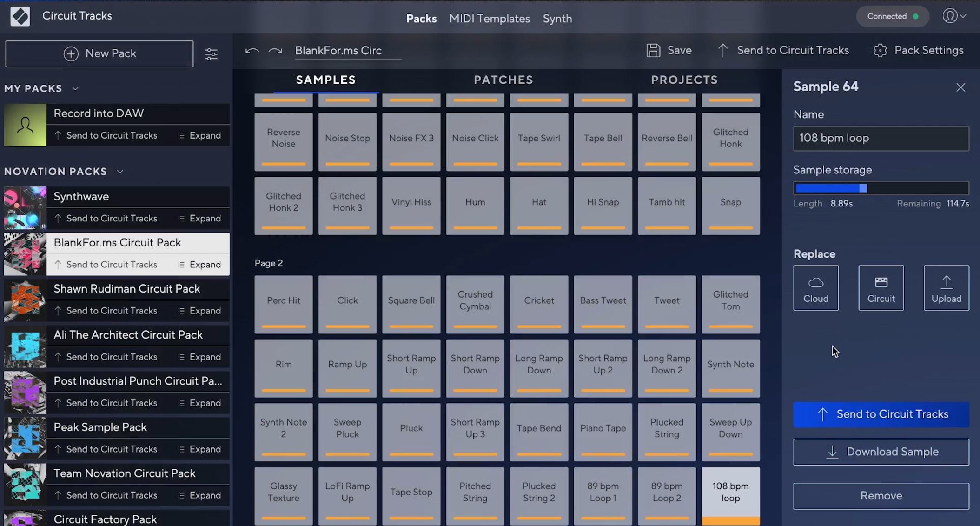
Task: Select the Record into DAW pack thumbnail
Action: (x=25, y=125)
